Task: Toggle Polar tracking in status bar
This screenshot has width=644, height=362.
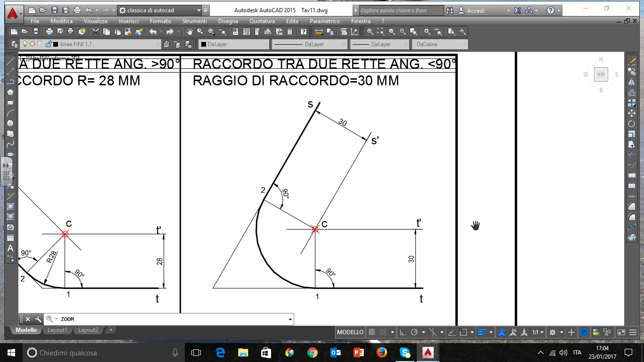Action: click(414, 332)
